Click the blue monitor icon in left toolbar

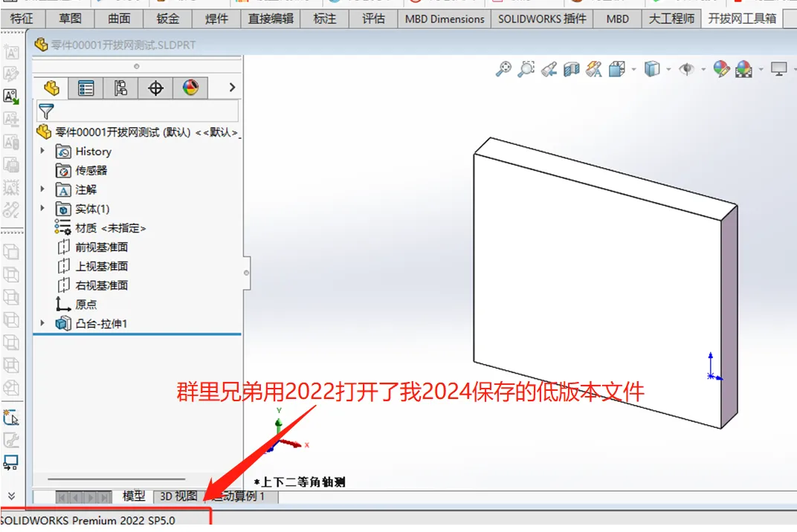click(x=10, y=462)
